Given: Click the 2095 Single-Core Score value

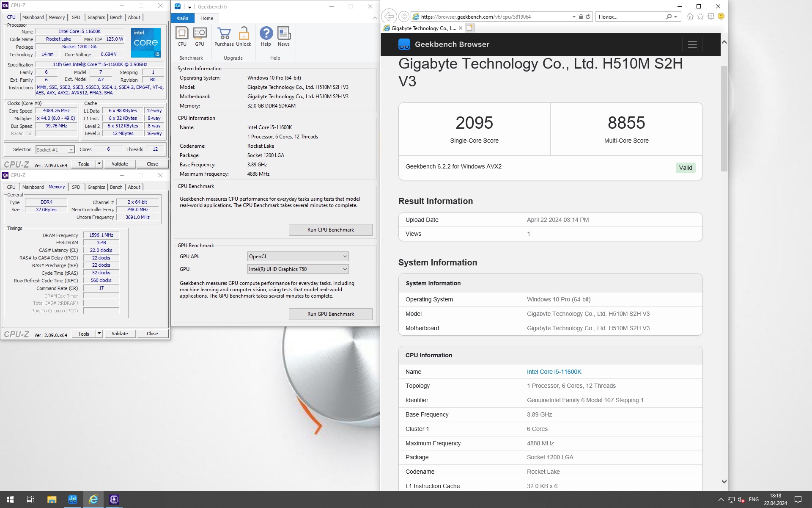Looking at the screenshot, I should (x=474, y=123).
